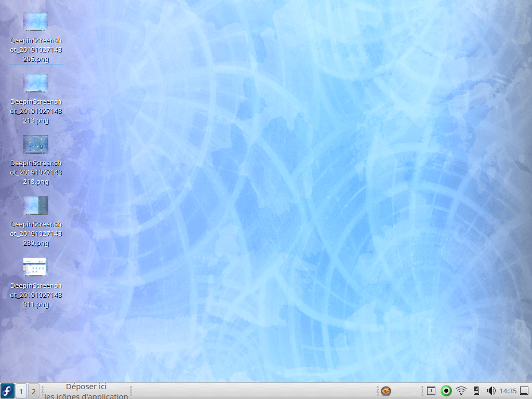Open the removable USB device icon
This screenshot has width=532, height=399.
point(476,391)
